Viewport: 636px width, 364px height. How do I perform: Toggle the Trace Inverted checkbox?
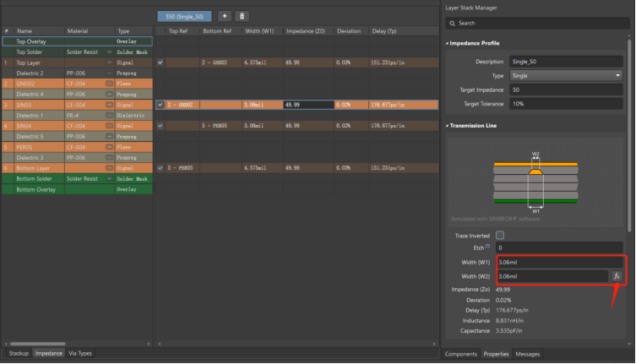(x=500, y=235)
